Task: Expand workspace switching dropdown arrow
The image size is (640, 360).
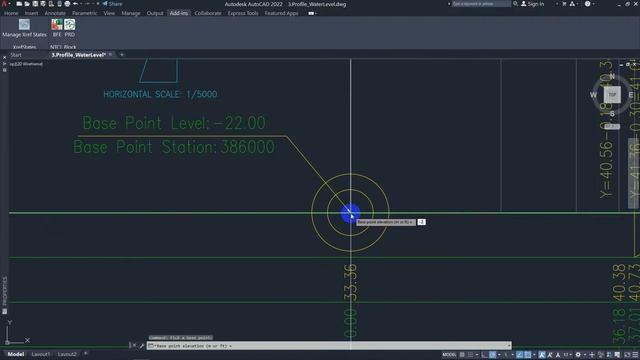Action: 584,355
